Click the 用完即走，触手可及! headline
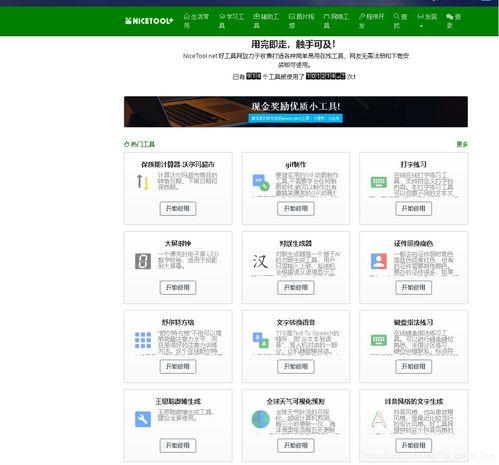 pos(293,44)
